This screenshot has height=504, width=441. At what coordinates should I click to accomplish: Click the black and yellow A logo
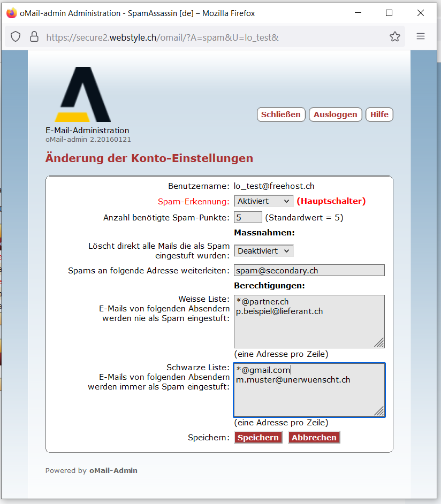(x=82, y=95)
